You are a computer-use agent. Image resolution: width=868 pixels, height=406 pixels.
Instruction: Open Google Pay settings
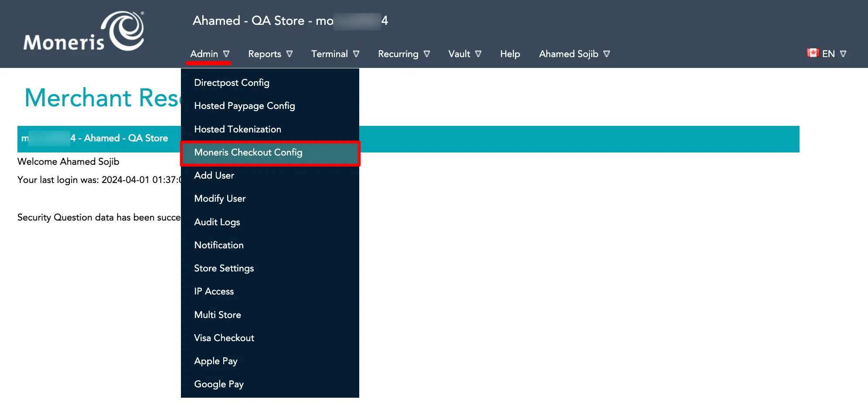coord(219,384)
